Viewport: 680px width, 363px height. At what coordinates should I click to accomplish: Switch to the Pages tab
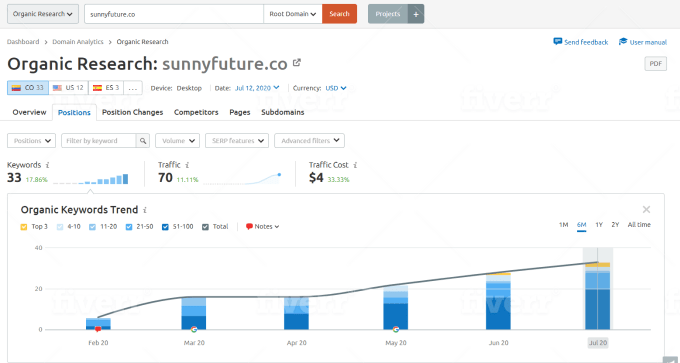[240, 112]
